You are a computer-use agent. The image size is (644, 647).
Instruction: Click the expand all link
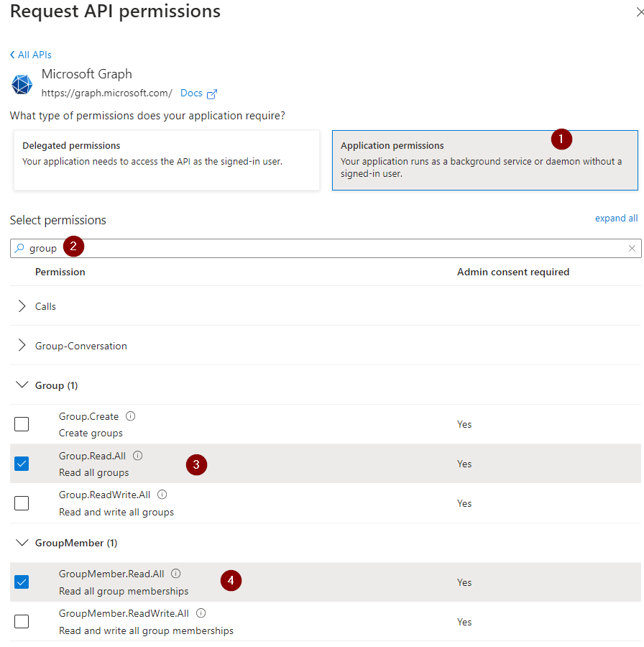(x=616, y=219)
